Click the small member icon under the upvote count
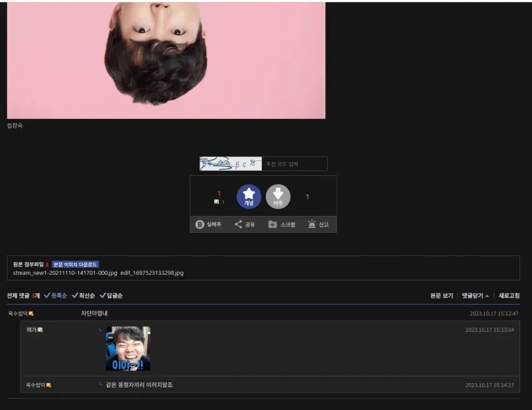 coord(217,202)
